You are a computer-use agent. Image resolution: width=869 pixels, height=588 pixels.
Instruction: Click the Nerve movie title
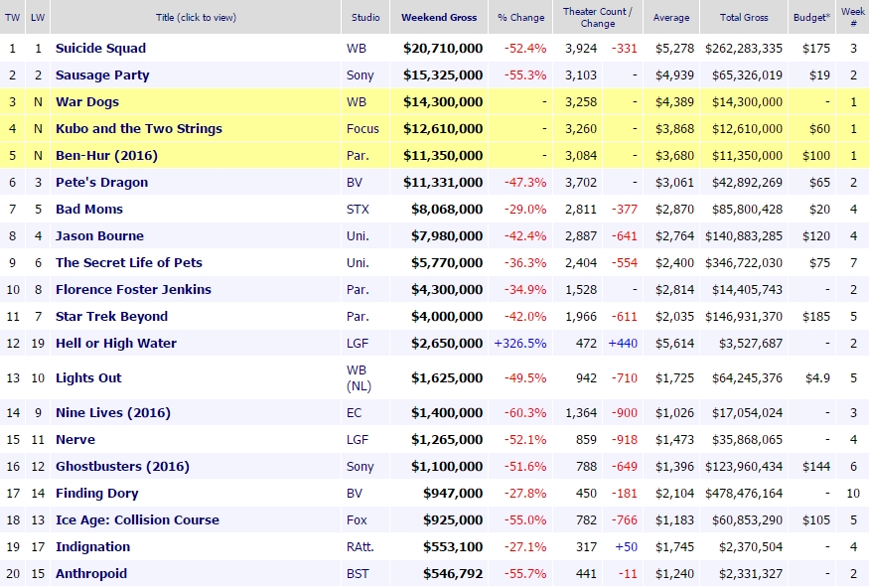pyautogui.click(x=75, y=439)
